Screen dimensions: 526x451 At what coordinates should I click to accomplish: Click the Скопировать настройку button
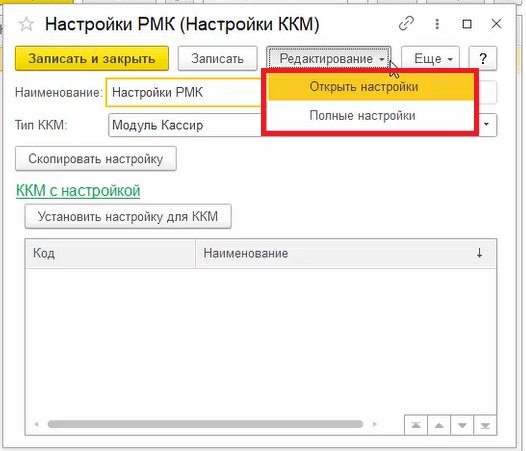[x=96, y=159]
